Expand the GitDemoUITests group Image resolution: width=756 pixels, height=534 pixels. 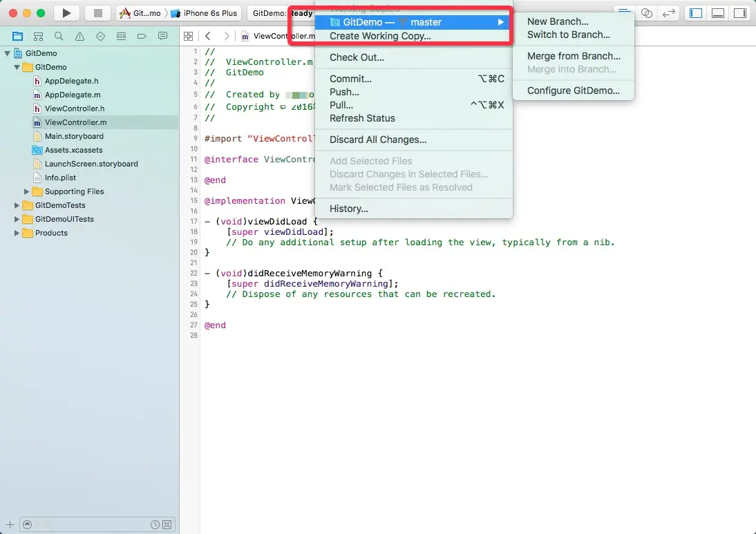[17, 219]
